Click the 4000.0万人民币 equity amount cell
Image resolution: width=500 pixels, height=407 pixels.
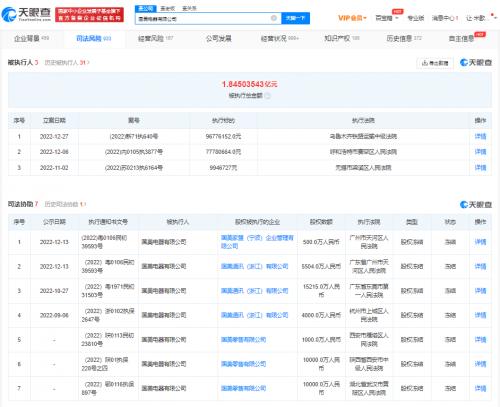[321, 315]
